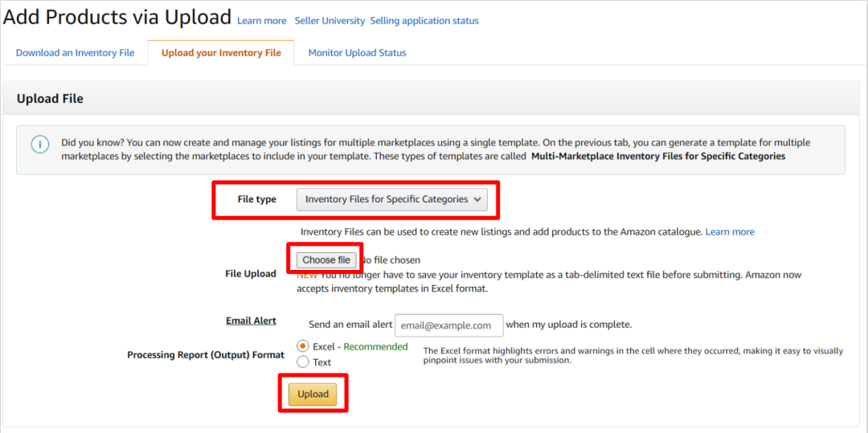The height and width of the screenshot is (433, 868).
Task: Click the No file chosen text
Action: pyautogui.click(x=390, y=260)
